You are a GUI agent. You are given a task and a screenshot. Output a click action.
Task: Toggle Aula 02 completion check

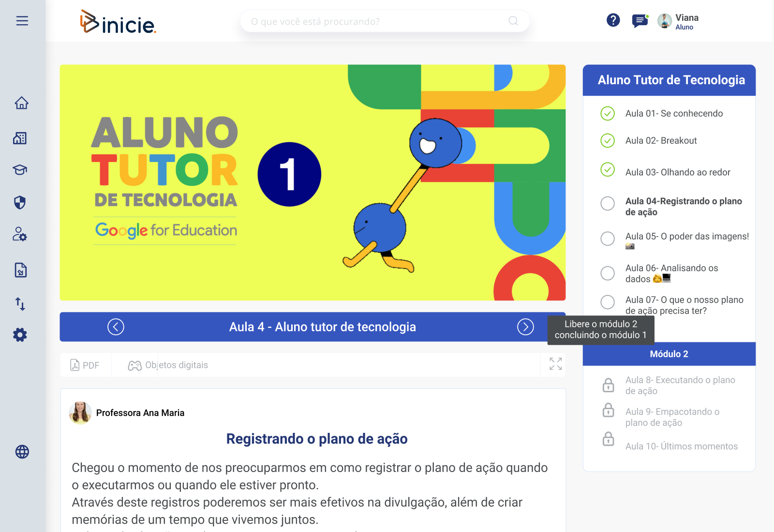608,140
